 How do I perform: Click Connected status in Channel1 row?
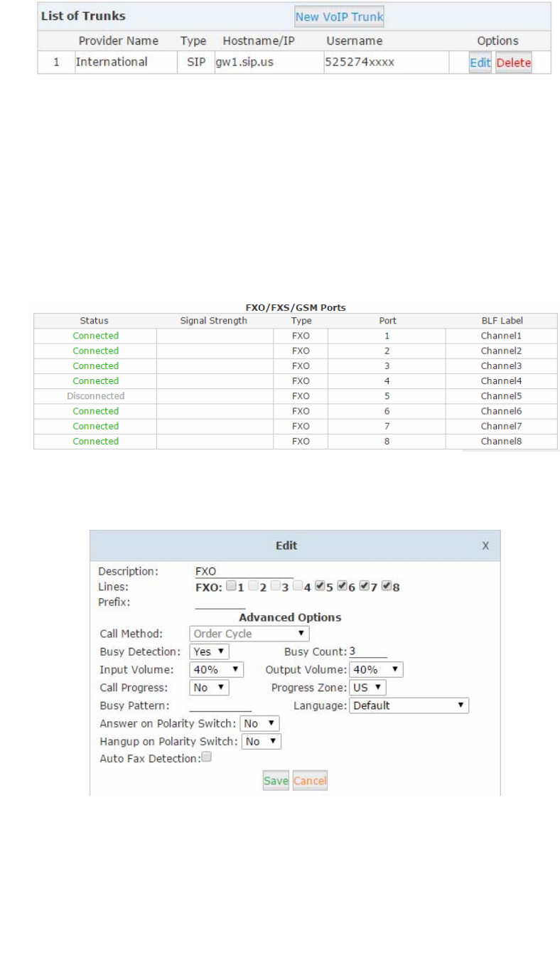tap(95, 336)
